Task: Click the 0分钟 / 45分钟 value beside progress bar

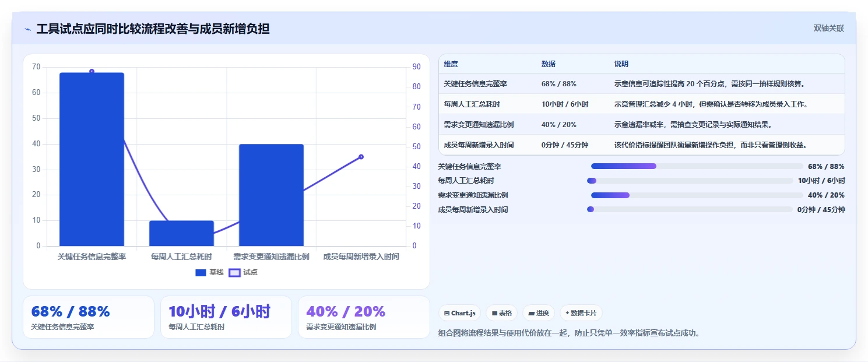Action: click(x=821, y=209)
